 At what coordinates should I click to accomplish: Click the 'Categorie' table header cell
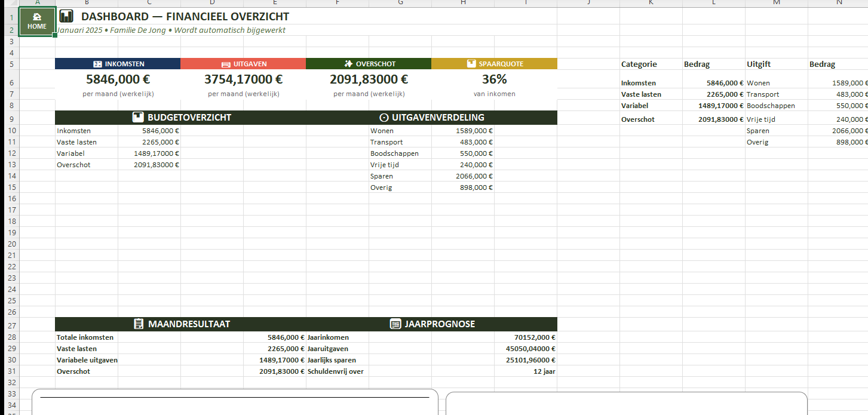(x=639, y=64)
